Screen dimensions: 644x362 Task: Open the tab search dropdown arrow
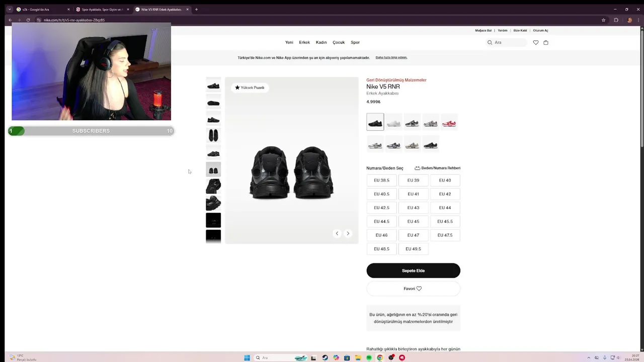click(x=10, y=9)
